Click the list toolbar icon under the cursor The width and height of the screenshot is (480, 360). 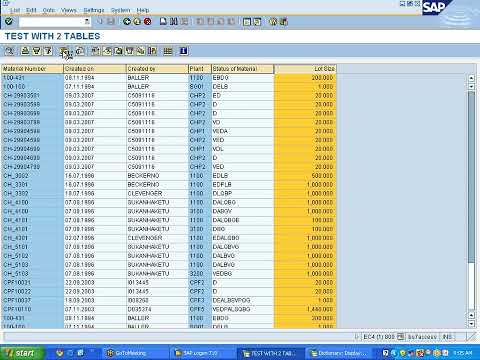[64, 51]
